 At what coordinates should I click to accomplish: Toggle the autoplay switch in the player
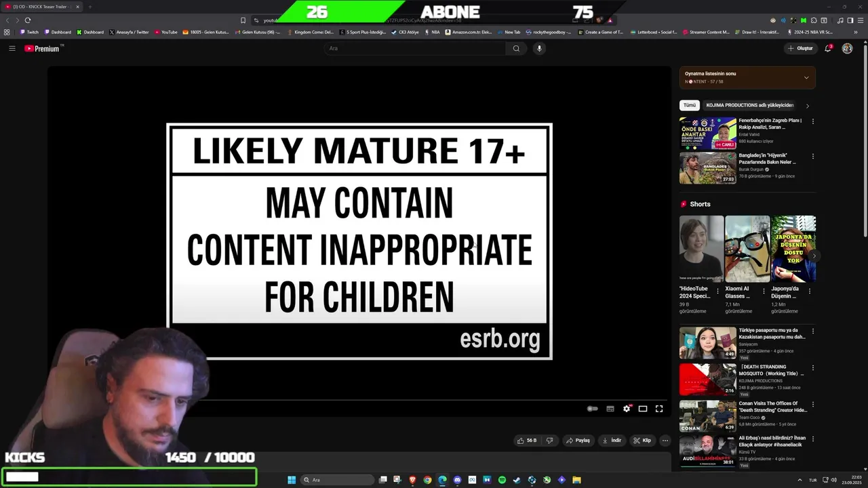pos(593,409)
